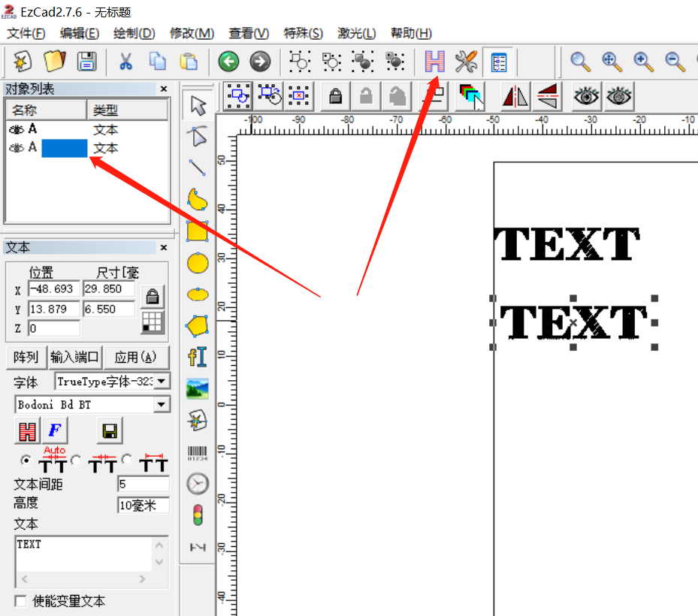Image resolution: width=698 pixels, height=616 pixels.
Task: Open the 修改(M) menu
Action: 192,33
